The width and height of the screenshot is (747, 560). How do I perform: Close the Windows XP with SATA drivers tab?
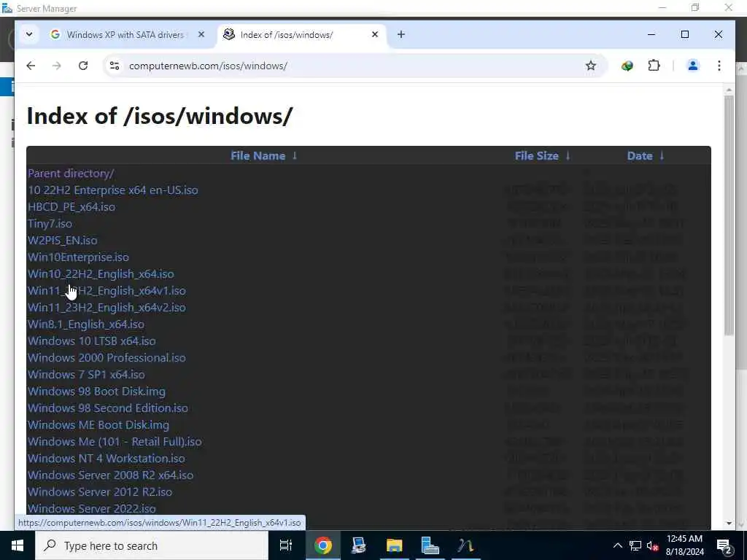tap(201, 34)
